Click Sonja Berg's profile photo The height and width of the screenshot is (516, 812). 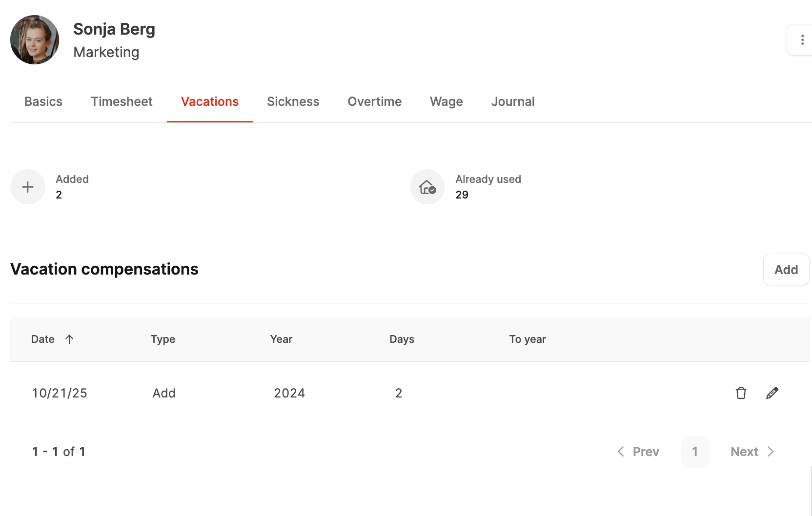[35, 40]
